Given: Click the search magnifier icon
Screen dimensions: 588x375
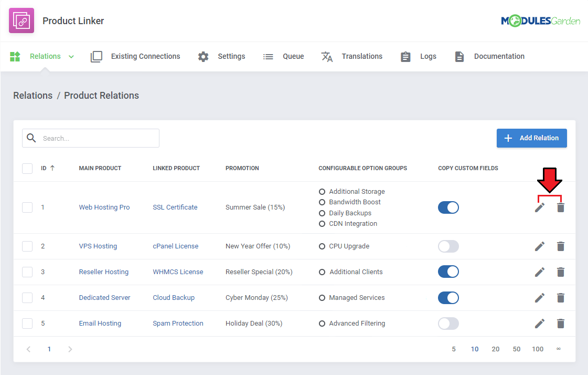Looking at the screenshot, I should tap(31, 138).
